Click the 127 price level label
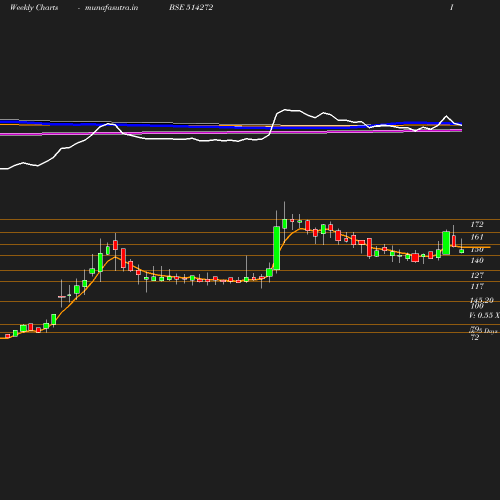Image resolution: width=500 pixels, height=500 pixels. point(477,275)
